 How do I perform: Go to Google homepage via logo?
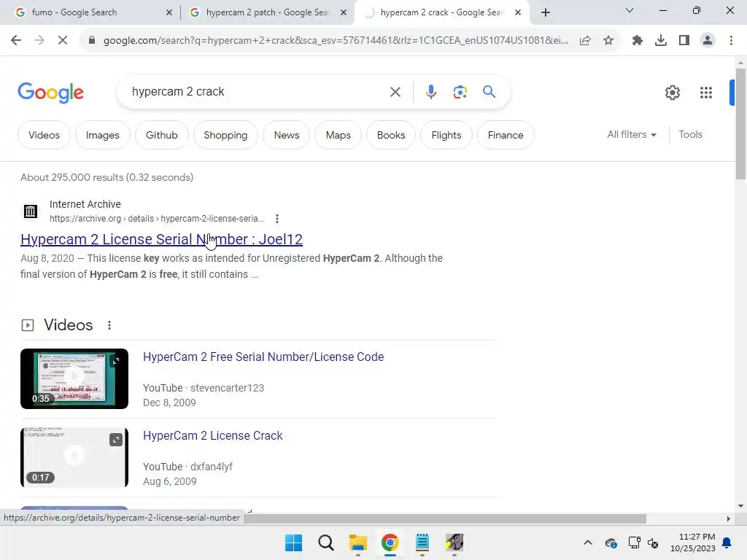coord(50,93)
